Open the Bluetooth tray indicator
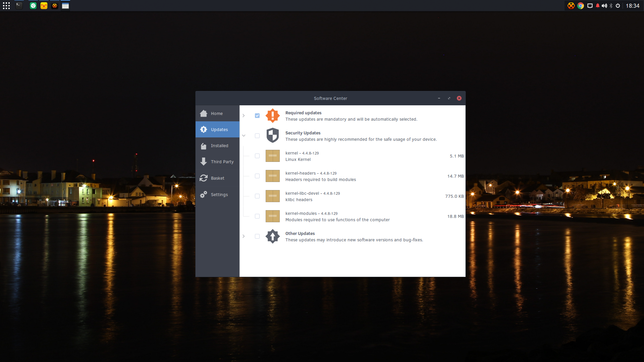The height and width of the screenshot is (362, 644). click(x=611, y=6)
